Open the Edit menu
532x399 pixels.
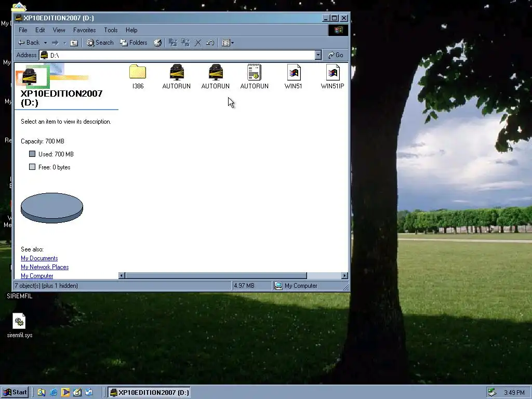(40, 30)
